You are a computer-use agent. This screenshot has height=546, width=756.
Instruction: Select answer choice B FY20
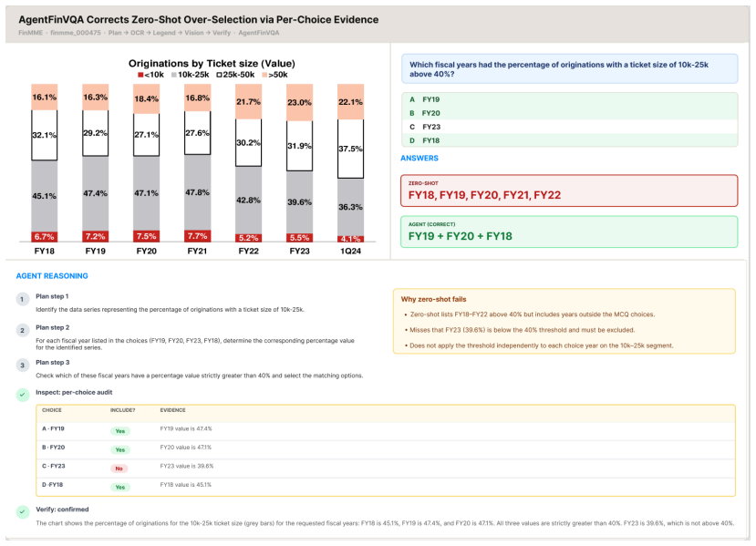pyautogui.click(x=569, y=113)
